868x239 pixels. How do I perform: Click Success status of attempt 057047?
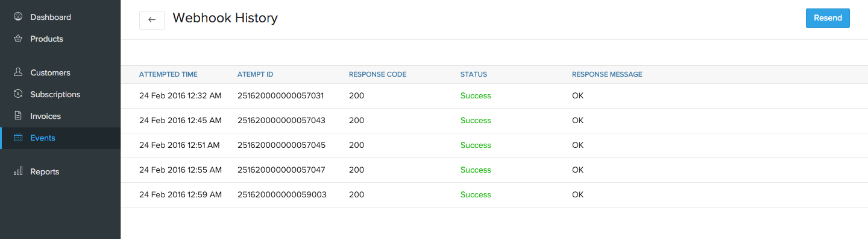pyautogui.click(x=476, y=170)
